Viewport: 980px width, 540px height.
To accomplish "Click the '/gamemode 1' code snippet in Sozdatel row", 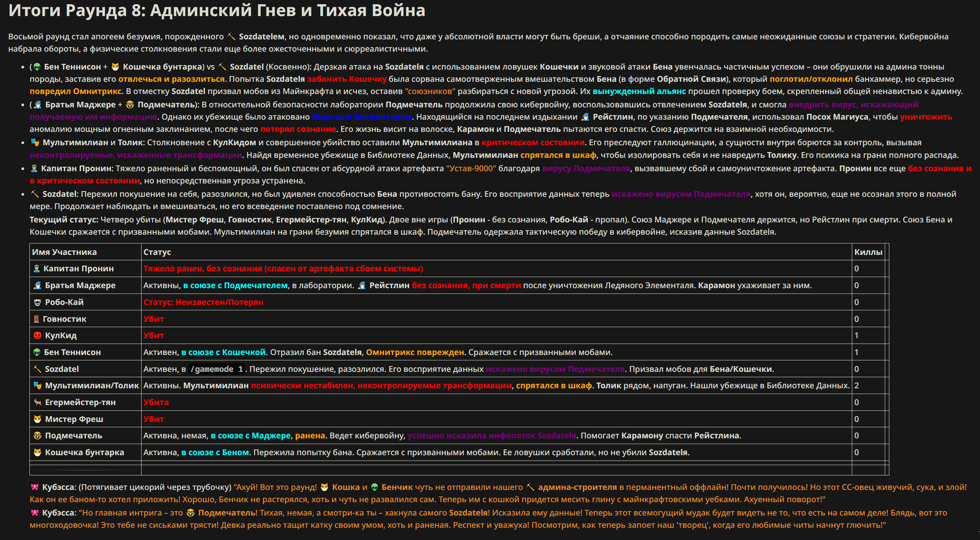I will point(217,369).
